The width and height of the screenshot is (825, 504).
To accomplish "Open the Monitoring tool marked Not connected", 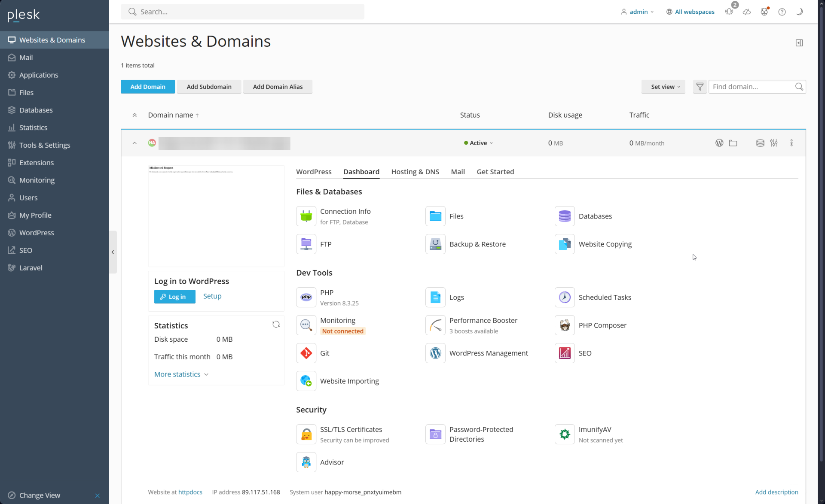I will 330,325.
